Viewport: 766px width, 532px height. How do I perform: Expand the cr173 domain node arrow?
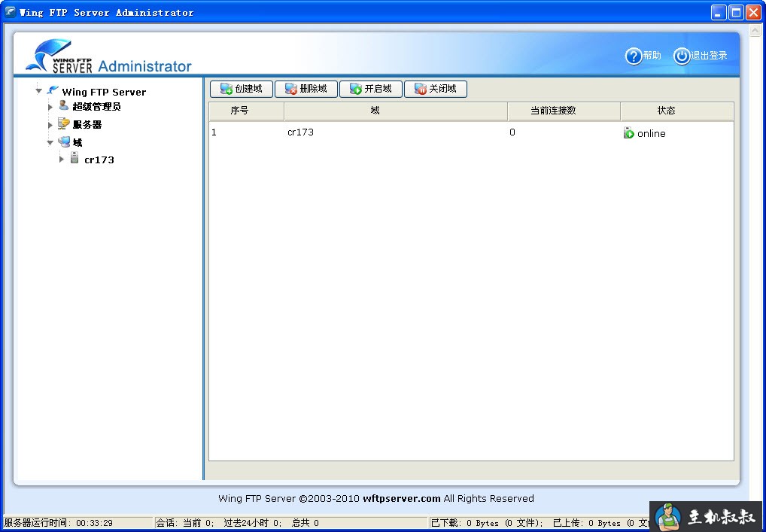coord(62,160)
